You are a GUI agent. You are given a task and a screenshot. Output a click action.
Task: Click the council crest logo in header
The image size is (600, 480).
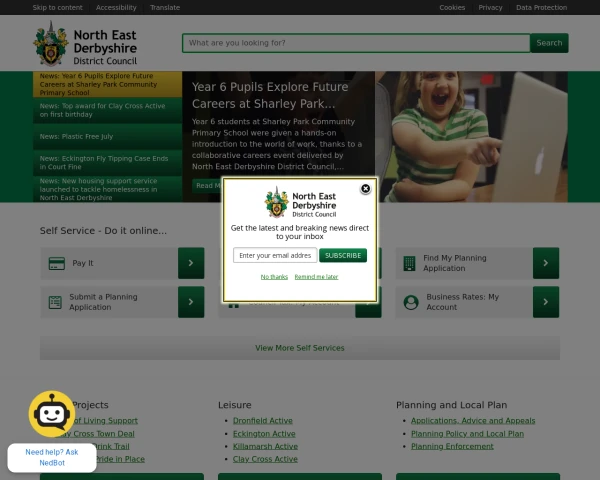(x=51, y=43)
